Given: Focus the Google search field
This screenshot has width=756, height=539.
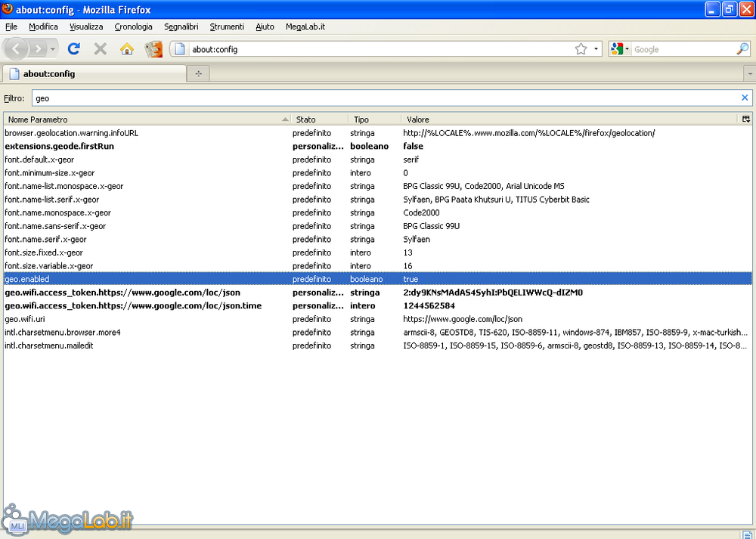Looking at the screenshot, I should 683,49.
